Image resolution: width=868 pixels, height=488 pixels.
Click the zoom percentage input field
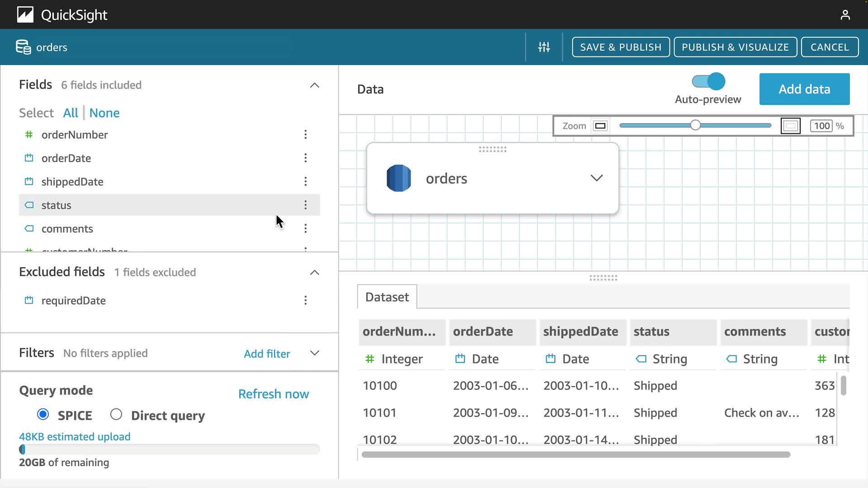point(821,126)
